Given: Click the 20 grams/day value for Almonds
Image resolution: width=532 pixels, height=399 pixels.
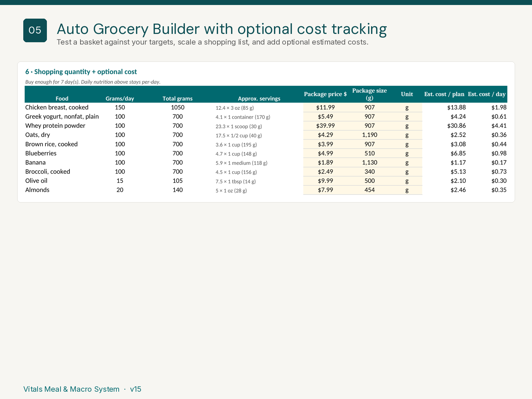Looking at the screenshot, I should (x=120, y=190).
